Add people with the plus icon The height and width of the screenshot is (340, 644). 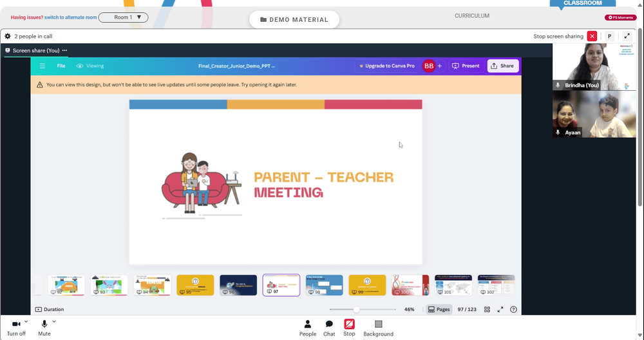click(439, 66)
